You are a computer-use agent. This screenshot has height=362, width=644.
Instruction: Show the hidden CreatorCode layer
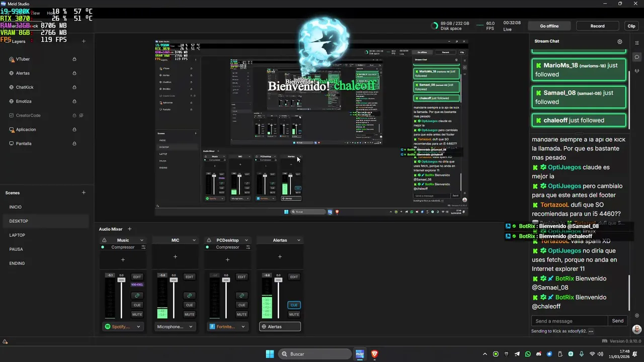tap(81, 116)
